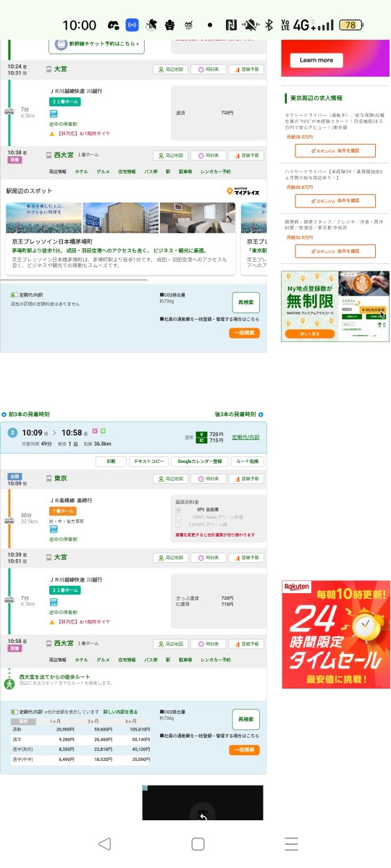Click Googleカレンダー登録 button
The height and width of the screenshot is (868, 391).
click(201, 461)
